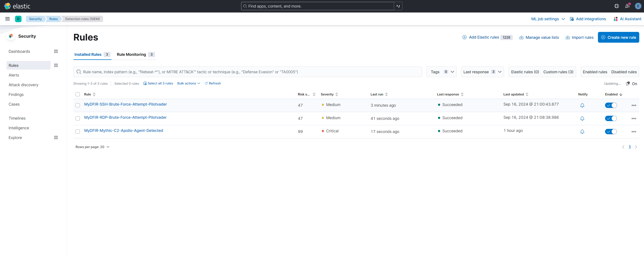Open Dashboards submenu grid icon
The height and width of the screenshot is (256, 644).
[56, 51]
